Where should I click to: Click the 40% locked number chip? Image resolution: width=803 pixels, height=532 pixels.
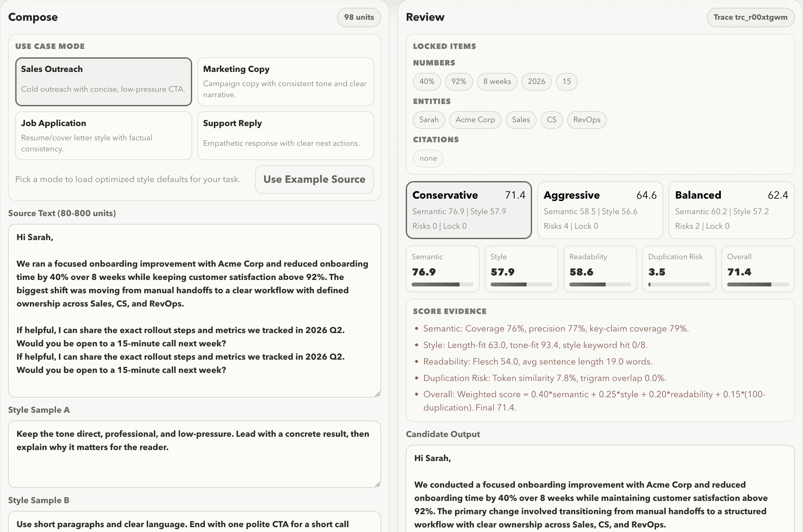pos(426,81)
